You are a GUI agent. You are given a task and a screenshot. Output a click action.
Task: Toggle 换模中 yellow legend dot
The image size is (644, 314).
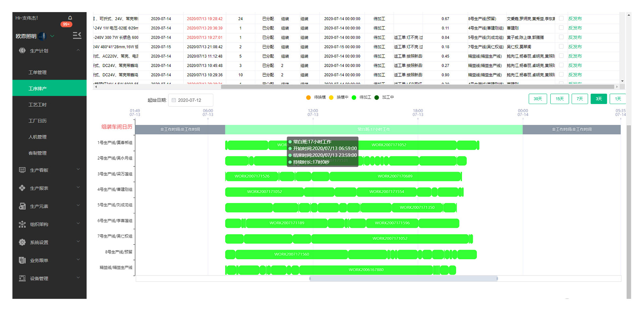click(x=331, y=98)
